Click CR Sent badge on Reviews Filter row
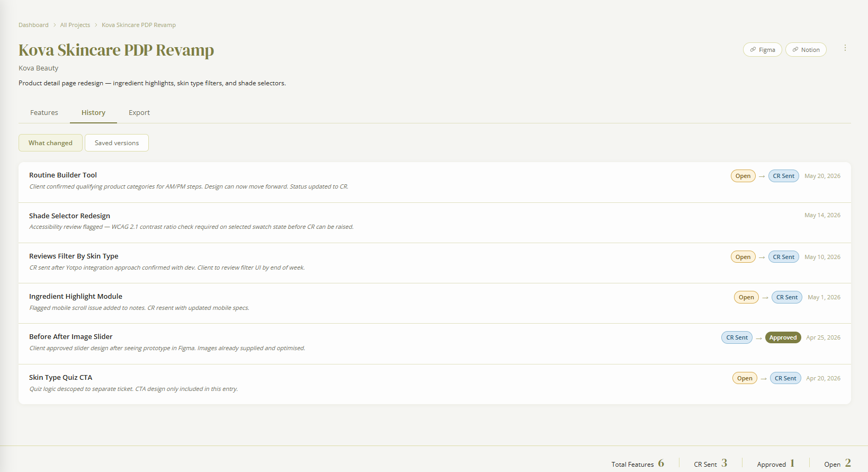Image resolution: width=868 pixels, height=472 pixels. (x=783, y=257)
